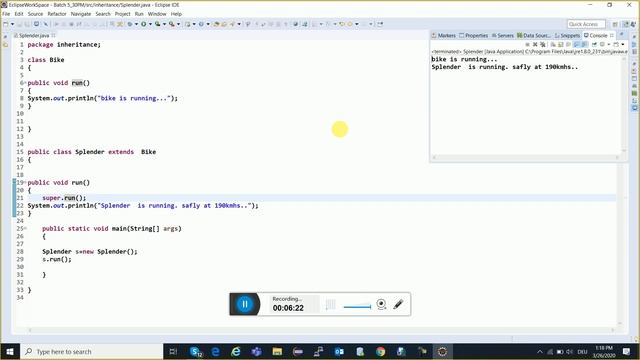This screenshot has width=640, height=360.
Task: Collapse the run() method fold on line 19
Action: pos(25,182)
